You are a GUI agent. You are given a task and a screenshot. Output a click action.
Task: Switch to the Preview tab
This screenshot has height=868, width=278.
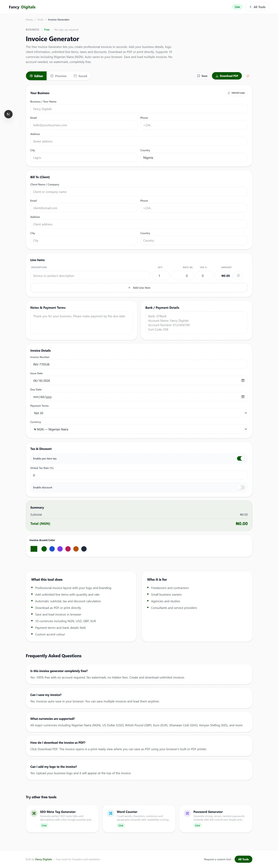(x=58, y=76)
